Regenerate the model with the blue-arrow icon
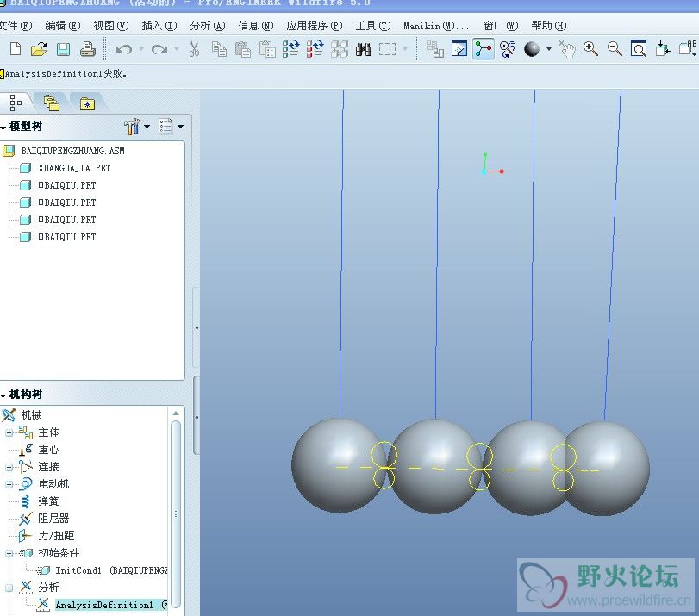 pos(290,49)
